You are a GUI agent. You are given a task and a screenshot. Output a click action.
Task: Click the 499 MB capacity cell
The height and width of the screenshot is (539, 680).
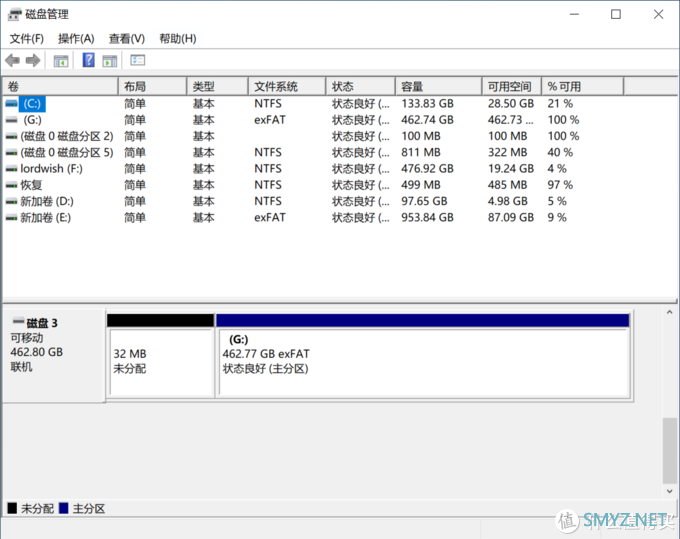[421, 185]
